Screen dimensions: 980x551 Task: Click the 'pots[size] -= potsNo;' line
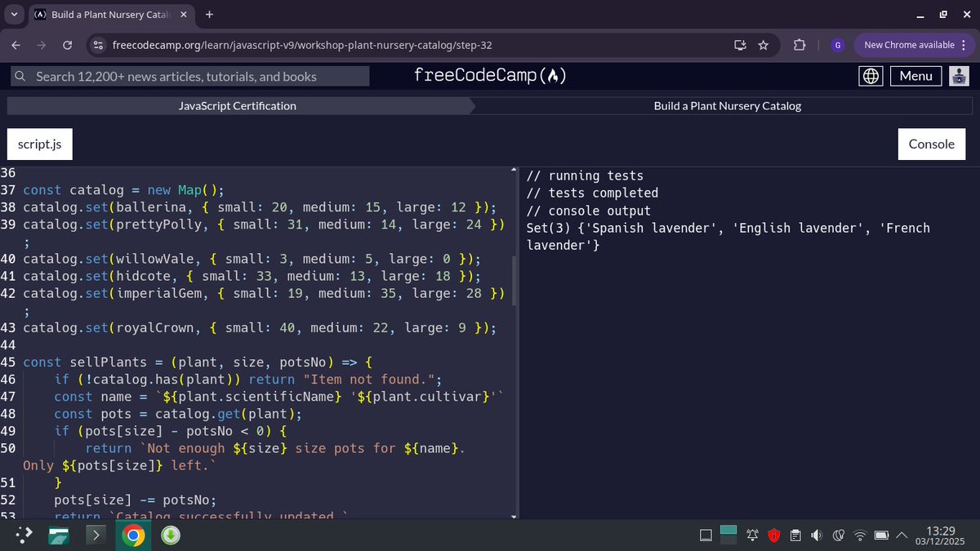click(x=135, y=500)
